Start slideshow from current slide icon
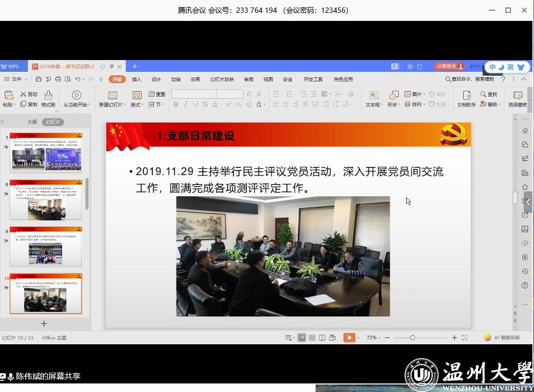The height and width of the screenshot is (392, 534). (76, 95)
